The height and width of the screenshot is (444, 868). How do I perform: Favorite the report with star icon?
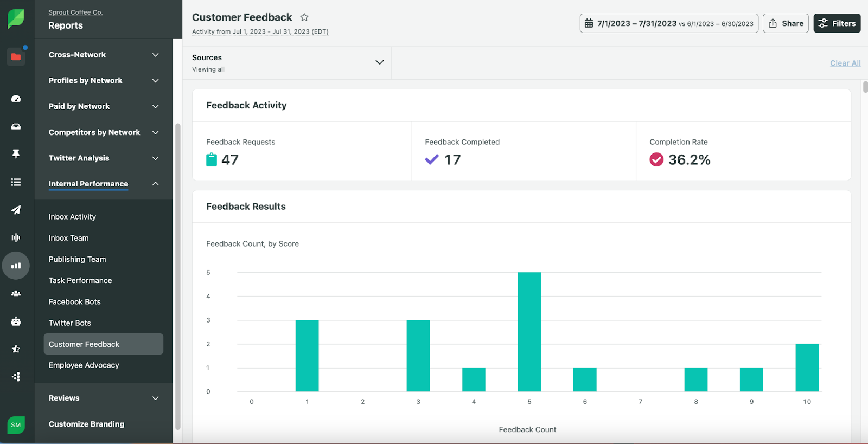[x=304, y=17]
